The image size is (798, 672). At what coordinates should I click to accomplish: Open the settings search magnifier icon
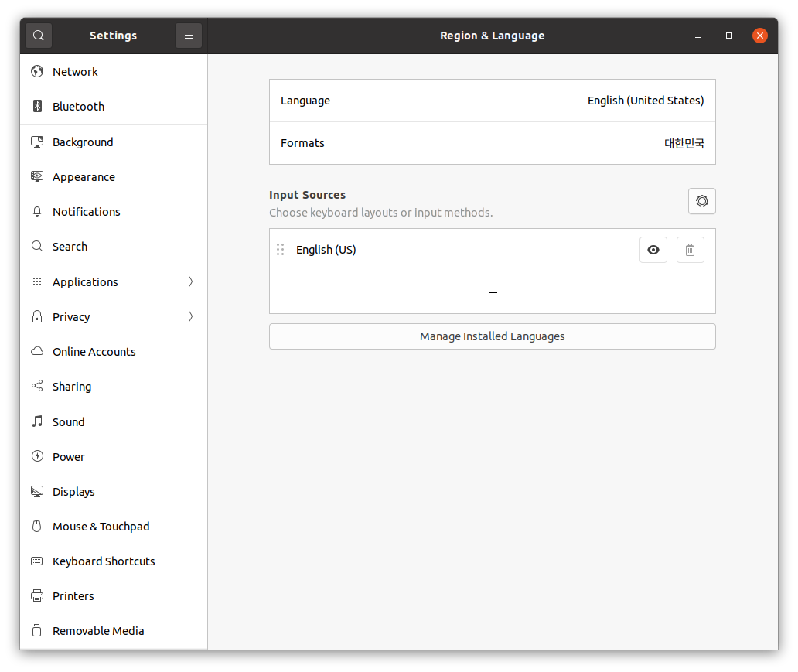pos(39,36)
